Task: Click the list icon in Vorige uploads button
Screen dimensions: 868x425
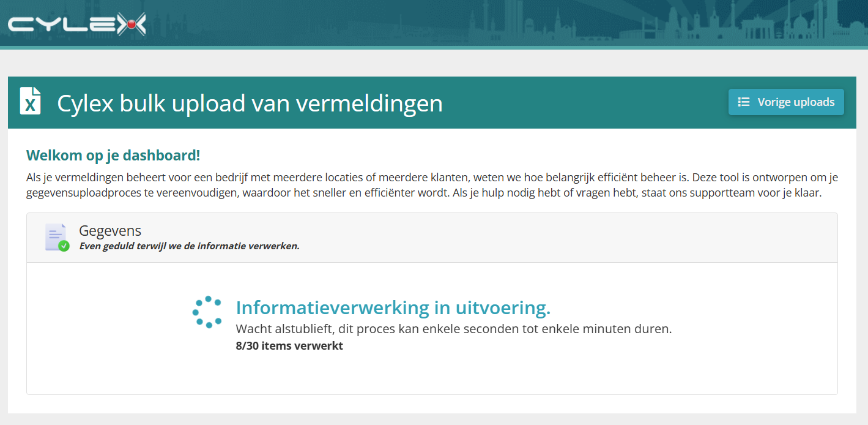Action: (x=744, y=102)
